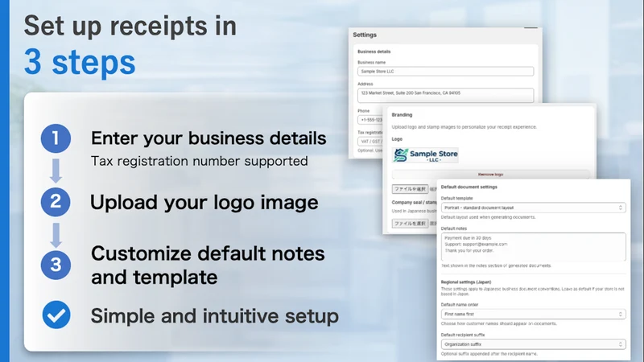
Task: Click the Phone number field
Action: (370, 120)
